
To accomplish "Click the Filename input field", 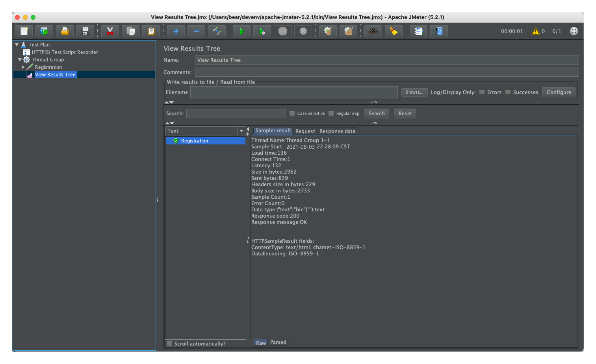I will [294, 92].
